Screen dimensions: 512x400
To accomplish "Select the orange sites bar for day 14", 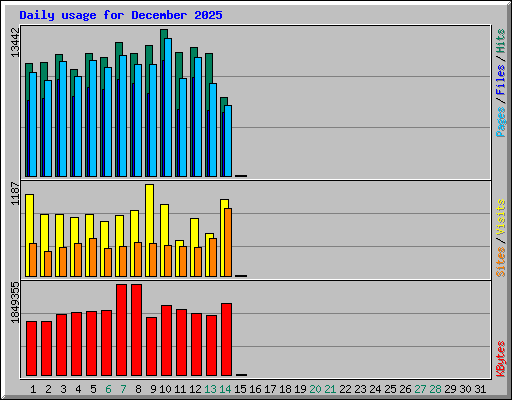I will (x=228, y=242).
